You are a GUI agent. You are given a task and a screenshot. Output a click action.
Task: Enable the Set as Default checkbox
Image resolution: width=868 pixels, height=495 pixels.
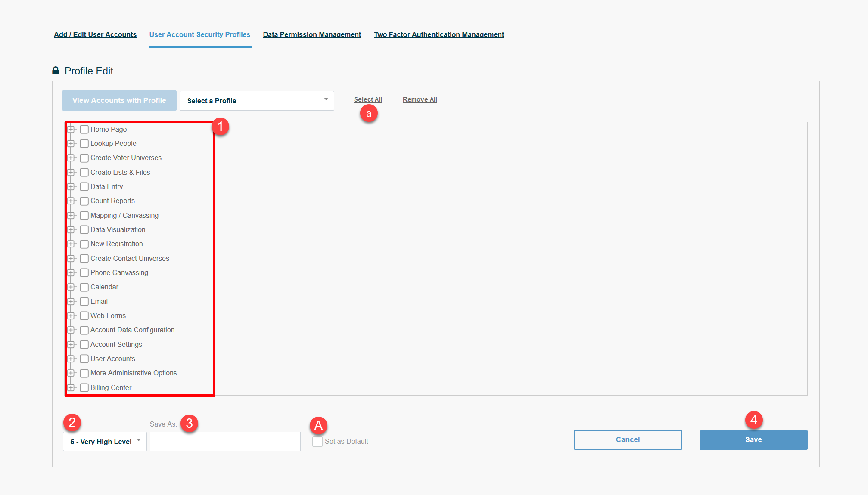click(x=317, y=441)
